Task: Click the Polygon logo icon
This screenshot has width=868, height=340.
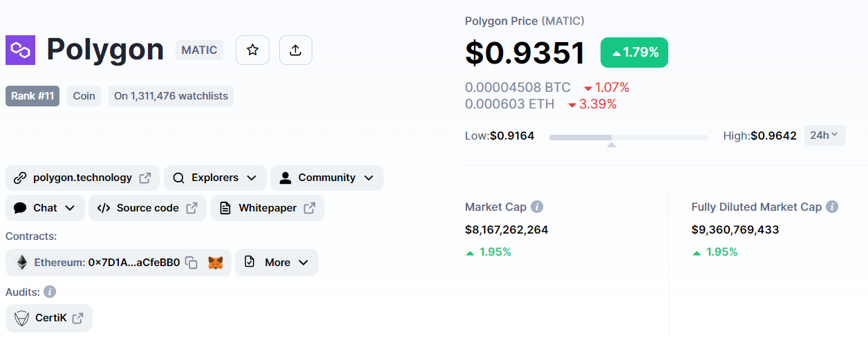Action: coord(20,50)
